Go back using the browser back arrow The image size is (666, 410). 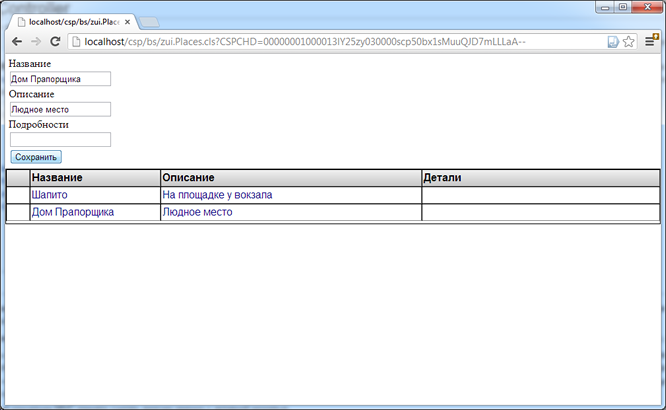(x=17, y=42)
